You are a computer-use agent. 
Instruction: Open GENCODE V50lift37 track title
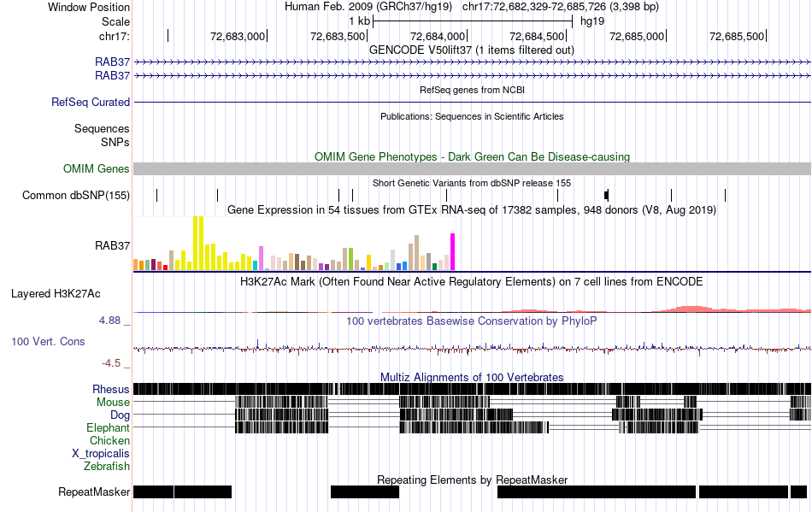pos(472,50)
